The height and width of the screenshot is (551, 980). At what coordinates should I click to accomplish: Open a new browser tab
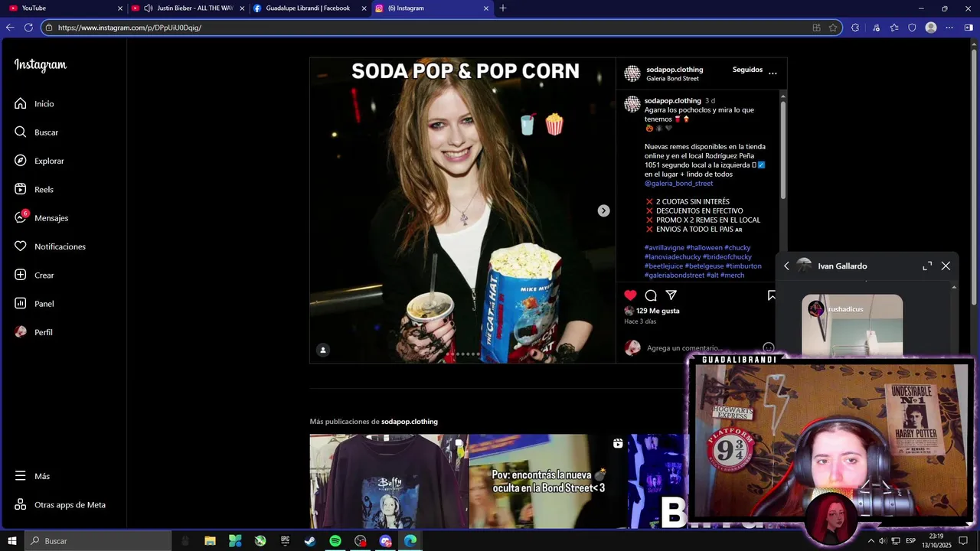point(503,8)
